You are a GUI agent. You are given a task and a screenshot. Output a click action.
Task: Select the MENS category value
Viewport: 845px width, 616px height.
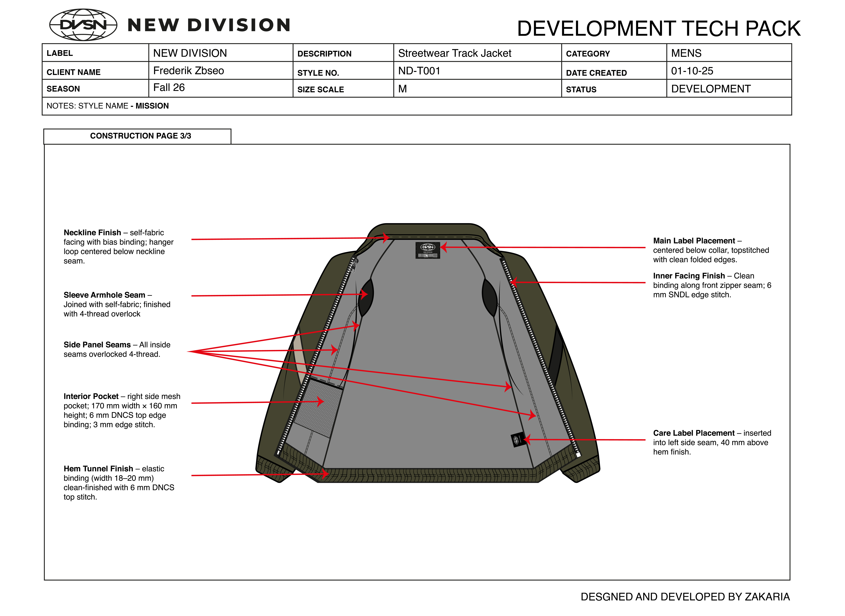coord(686,53)
